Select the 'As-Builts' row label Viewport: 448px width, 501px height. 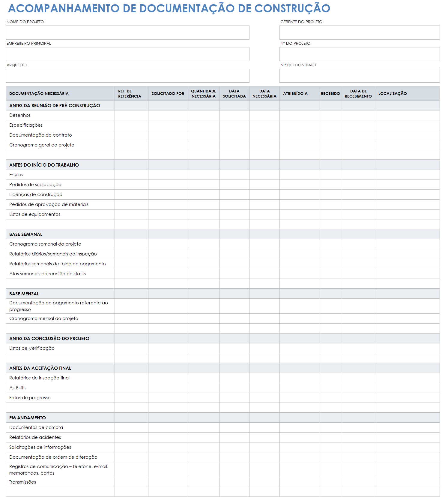pos(18,388)
